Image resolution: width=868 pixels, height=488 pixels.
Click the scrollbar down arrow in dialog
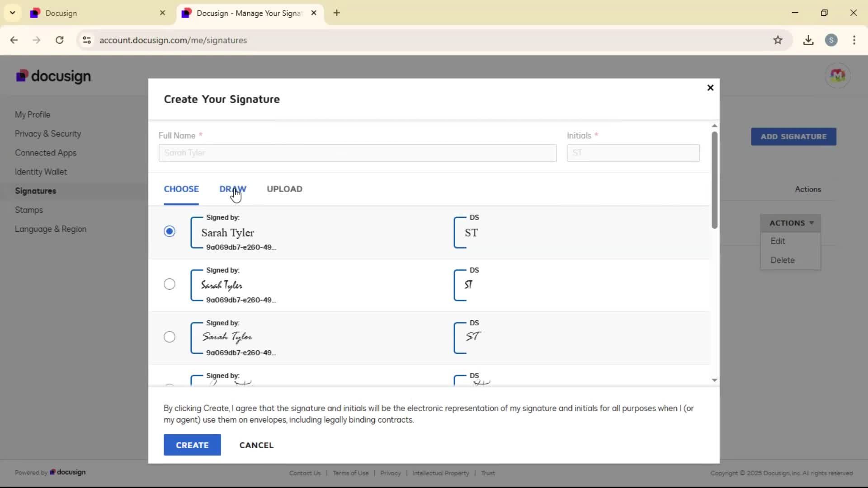click(714, 380)
